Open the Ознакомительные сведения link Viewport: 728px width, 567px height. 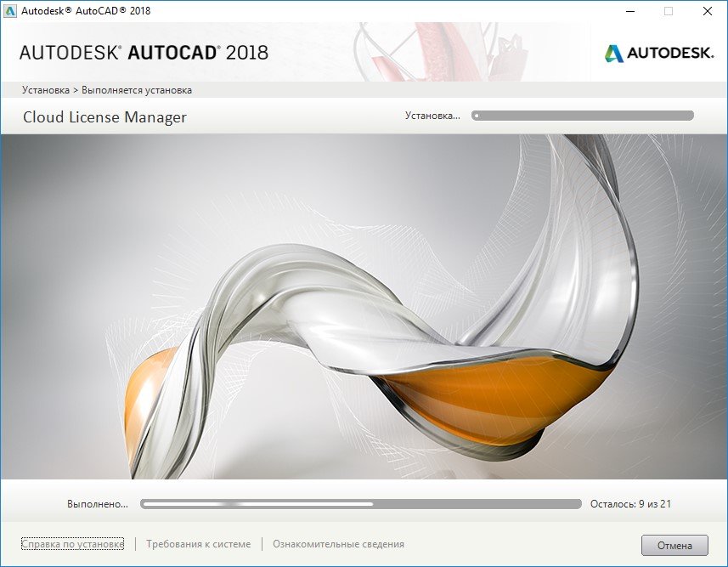(x=338, y=544)
